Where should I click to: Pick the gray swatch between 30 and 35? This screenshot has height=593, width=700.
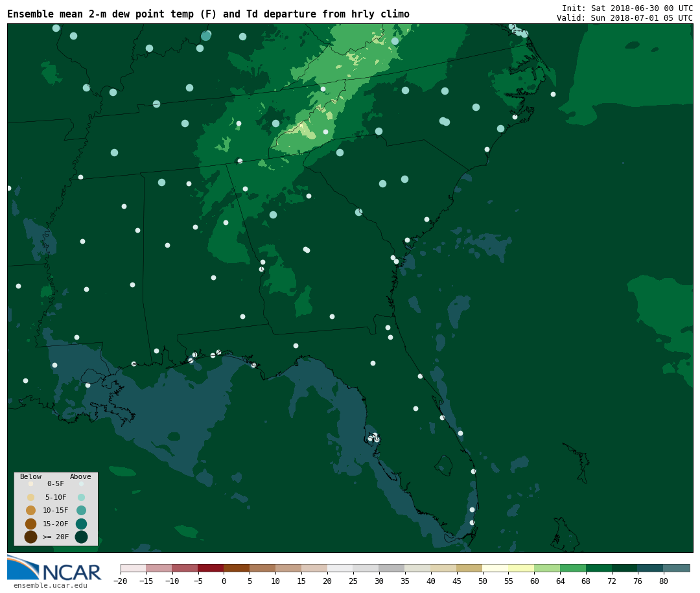[392, 568]
